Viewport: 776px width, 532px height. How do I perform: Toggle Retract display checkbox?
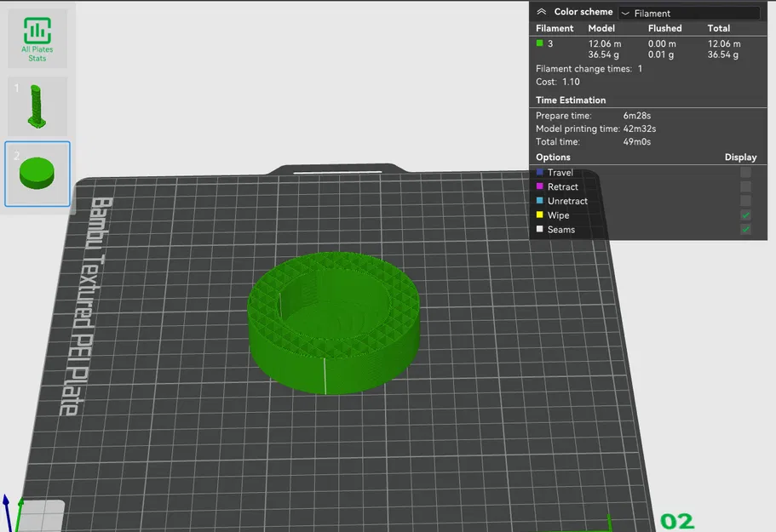(x=745, y=186)
